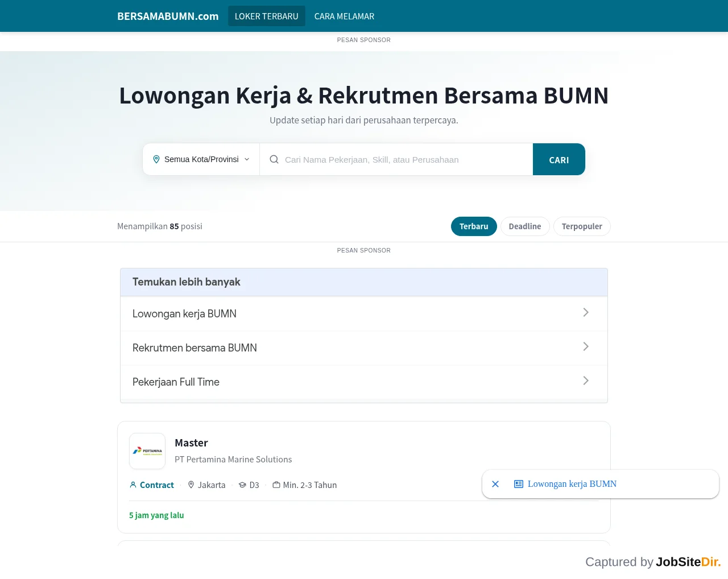Viewport: 728px width, 579px height.
Task: Sort listings by Terbaru
Action: click(x=474, y=226)
